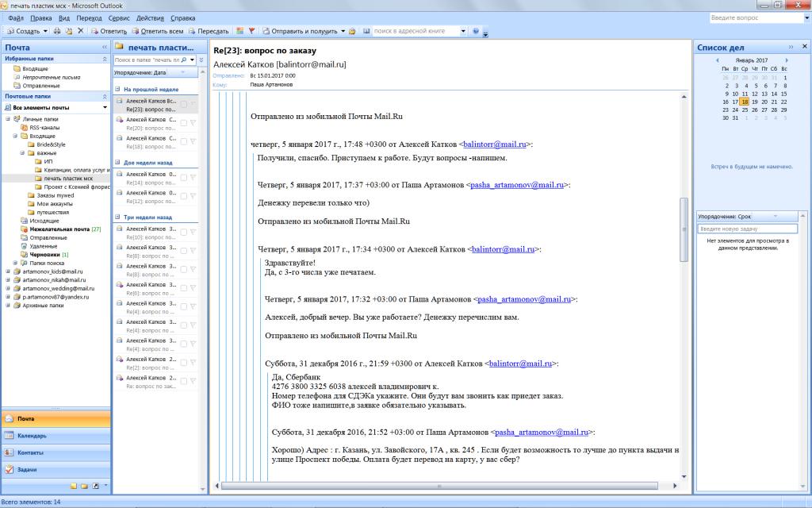Viewport: 812px width, 508px height.
Task: Open the Действия menu
Action: tap(150, 18)
